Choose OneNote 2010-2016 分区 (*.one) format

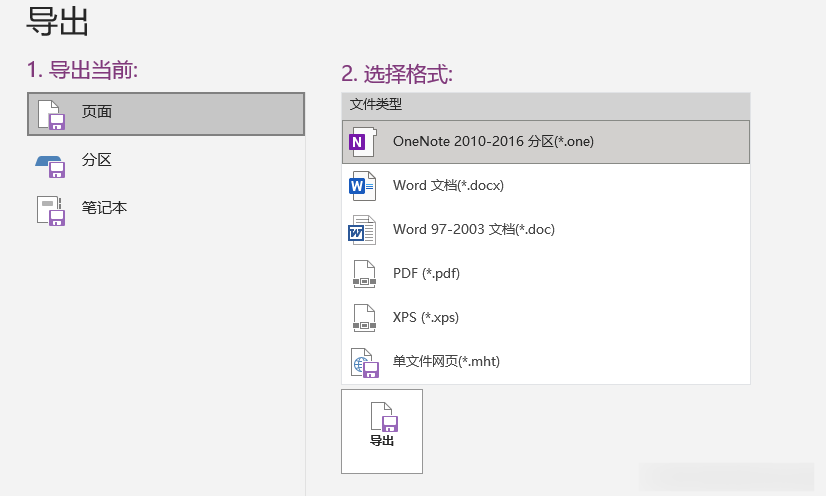tap(493, 142)
